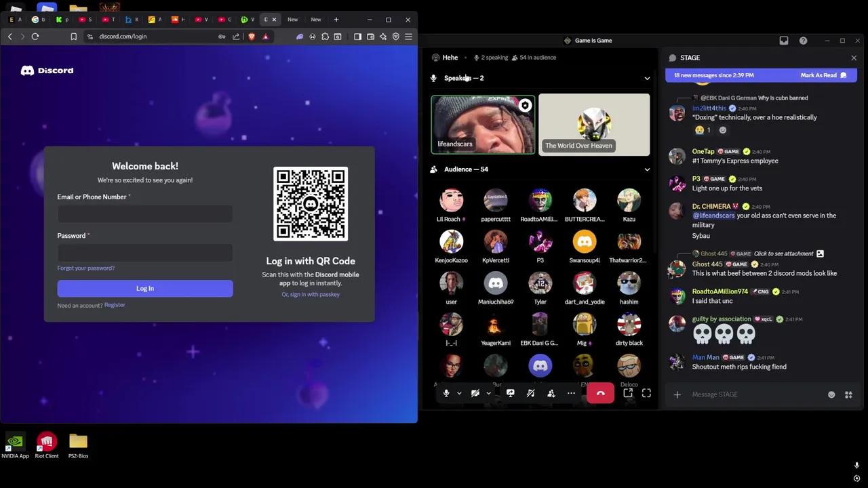The height and width of the screenshot is (488, 868).
Task: Open microphone options arrow beside the mic button
Action: 459,393
